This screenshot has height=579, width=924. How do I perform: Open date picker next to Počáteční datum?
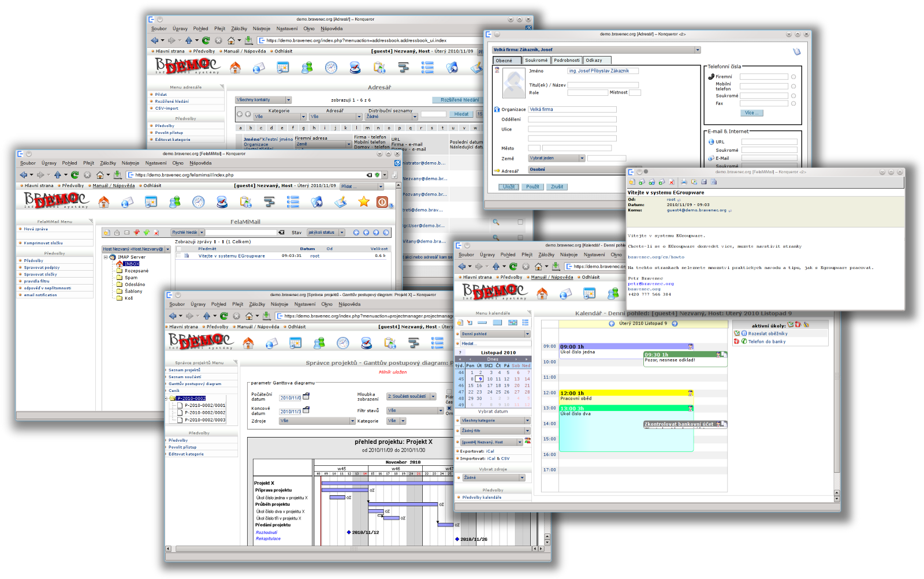(x=306, y=396)
